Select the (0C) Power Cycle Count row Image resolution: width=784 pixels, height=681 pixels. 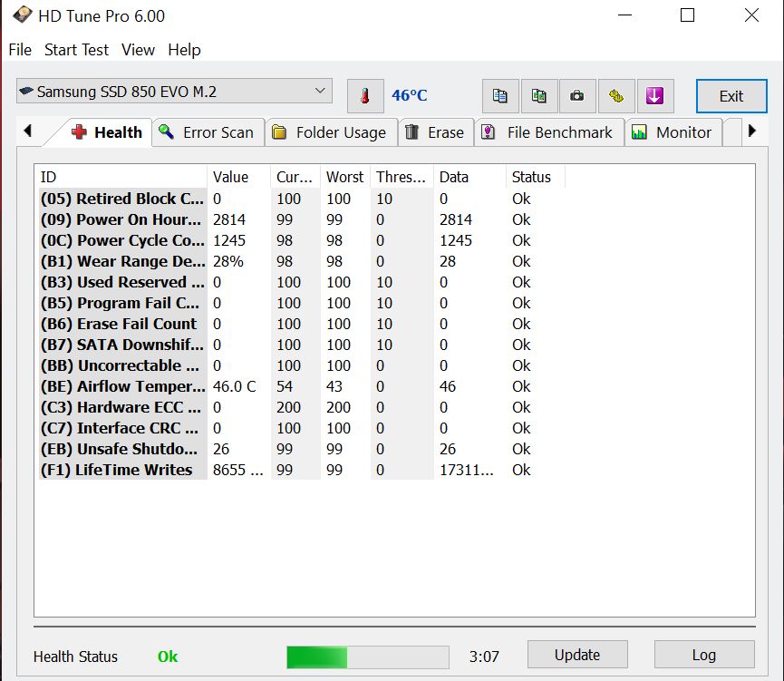point(300,240)
